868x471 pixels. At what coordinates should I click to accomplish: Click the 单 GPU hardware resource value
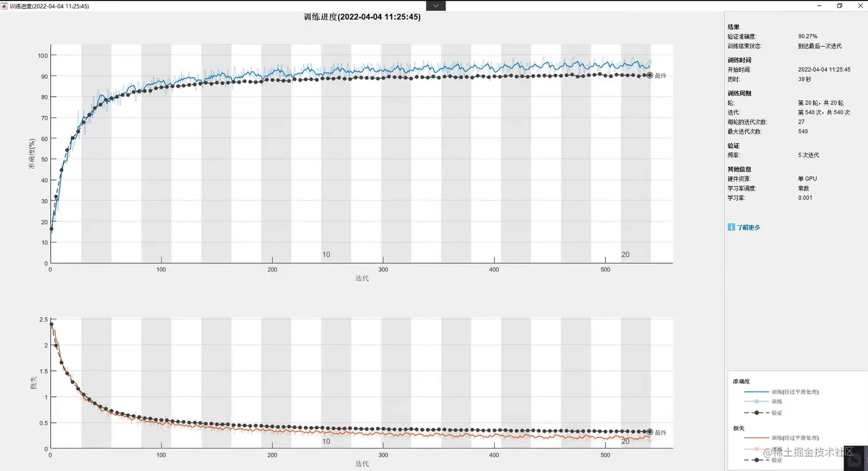(x=807, y=179)
